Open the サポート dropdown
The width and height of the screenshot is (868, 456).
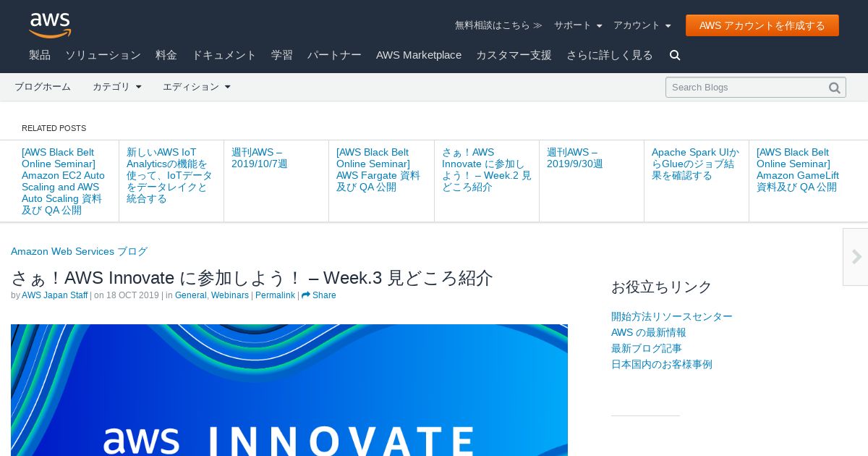click(x=578, y=25)
